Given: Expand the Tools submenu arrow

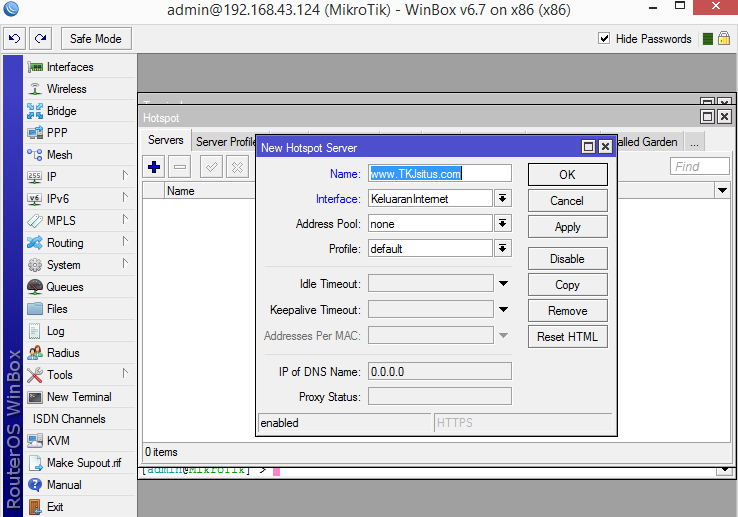Looking at the screenshot, I should coord(125,373).
